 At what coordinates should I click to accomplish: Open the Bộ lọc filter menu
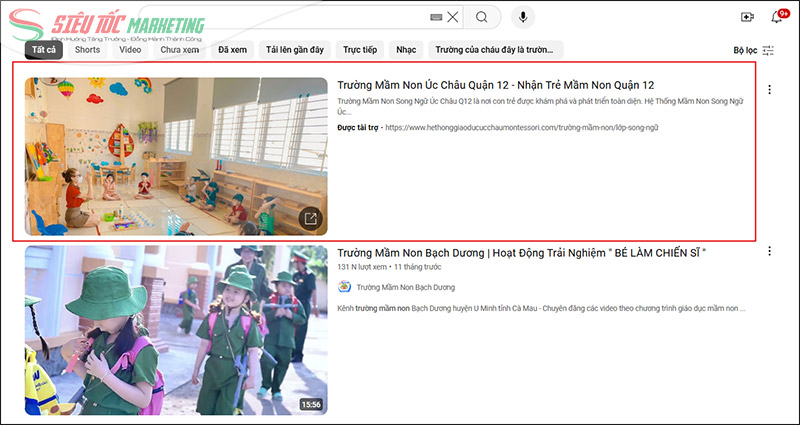pos(753,50)
